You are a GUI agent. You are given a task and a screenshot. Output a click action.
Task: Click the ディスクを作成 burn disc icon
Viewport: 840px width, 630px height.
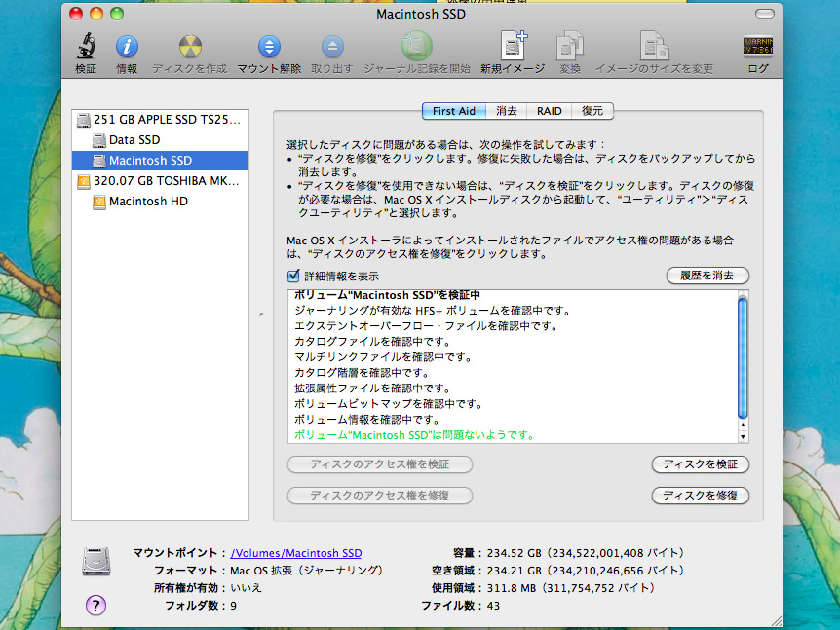tap(190, 47)
